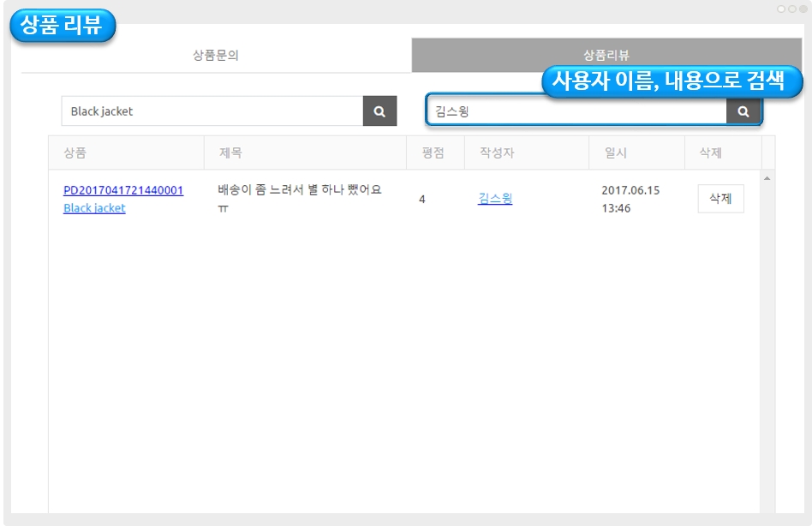Open the PD2017041721440001 product code link
The height and width of the screenshot is (526, 812).
(123, 190)
